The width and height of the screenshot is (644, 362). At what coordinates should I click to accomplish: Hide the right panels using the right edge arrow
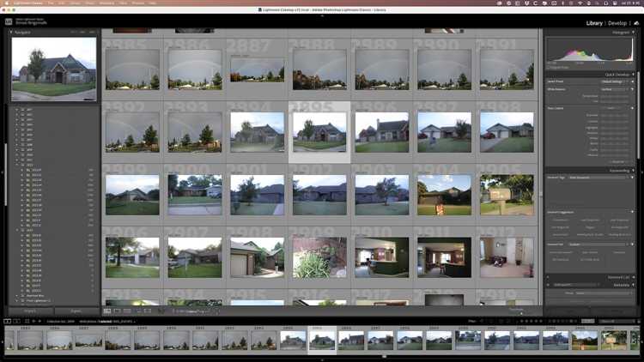pos(642,172)
